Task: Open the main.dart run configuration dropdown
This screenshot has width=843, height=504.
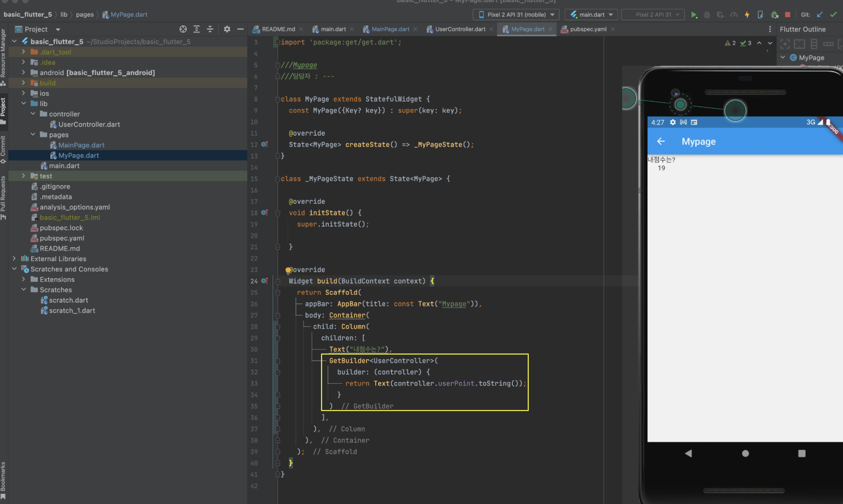Action: click(x=591, y=15)
